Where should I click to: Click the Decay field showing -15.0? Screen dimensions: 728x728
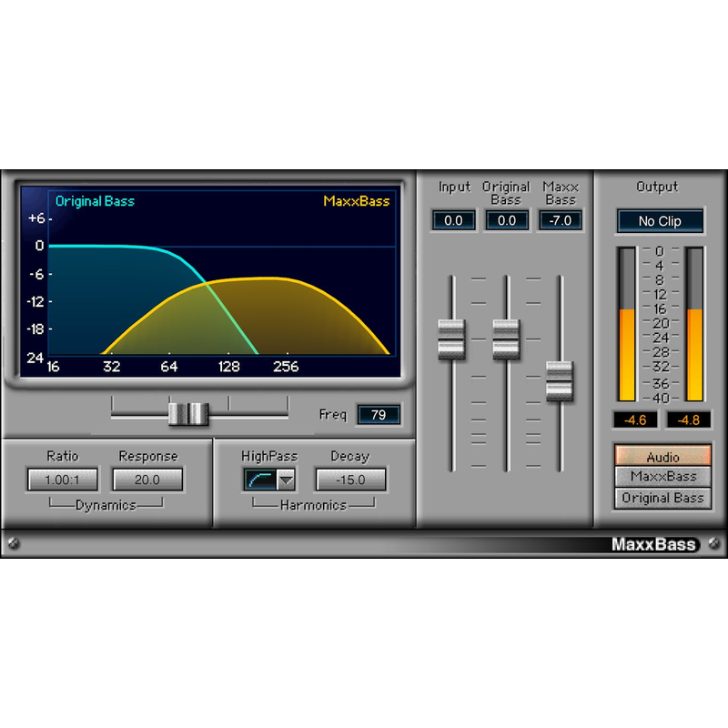pos(349,480)
